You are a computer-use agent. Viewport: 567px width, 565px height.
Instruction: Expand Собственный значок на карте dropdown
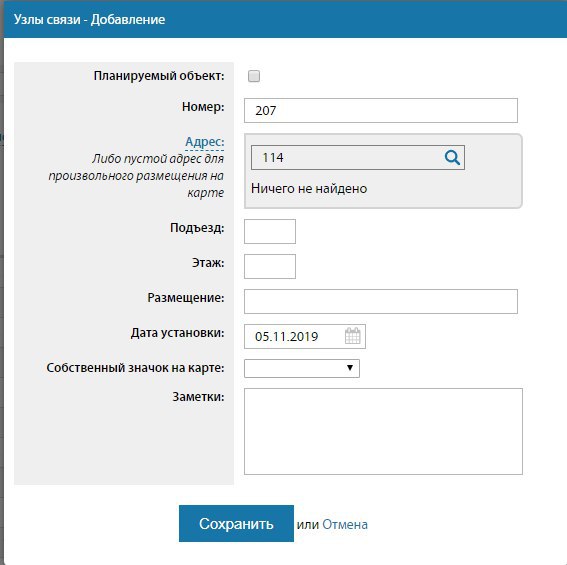tap(302, 368)
